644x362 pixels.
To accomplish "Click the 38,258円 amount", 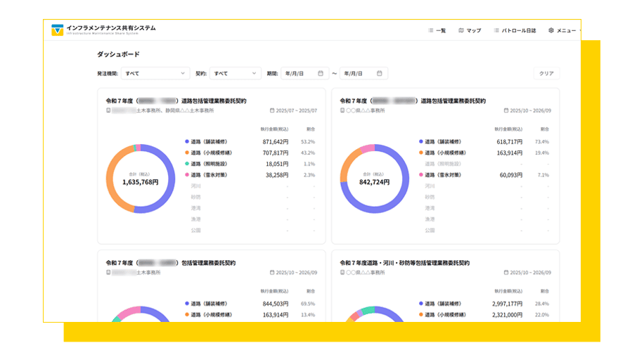I will point(277,175).
